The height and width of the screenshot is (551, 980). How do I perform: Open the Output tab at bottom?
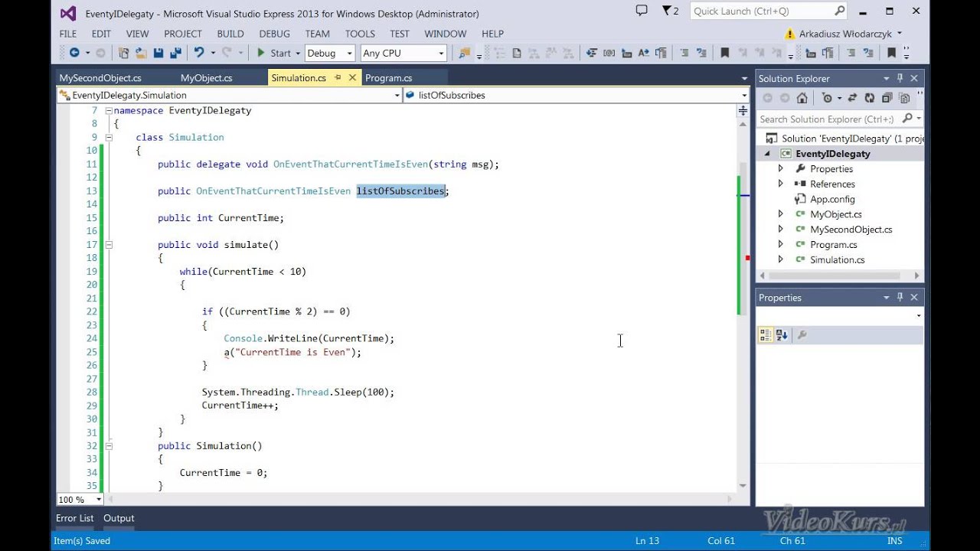pyautogui.click(x=119, y=518)
